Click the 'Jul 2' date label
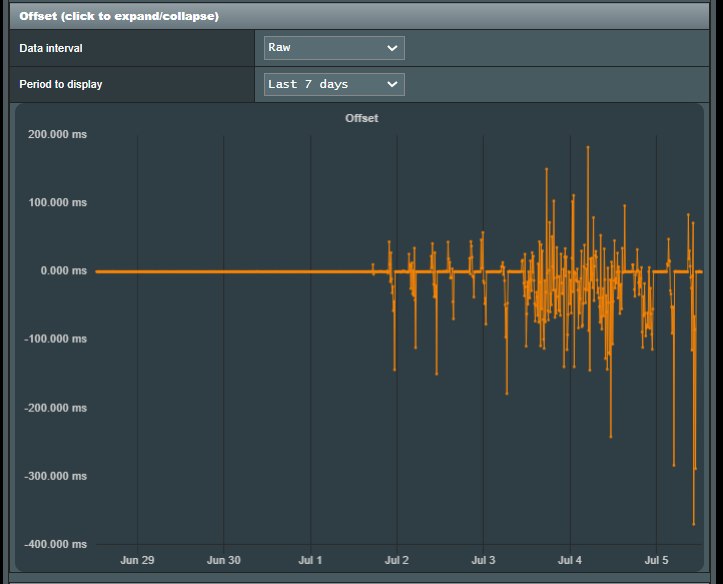The height and width of the screenshot is (584, 723). [x=397, y=560]
